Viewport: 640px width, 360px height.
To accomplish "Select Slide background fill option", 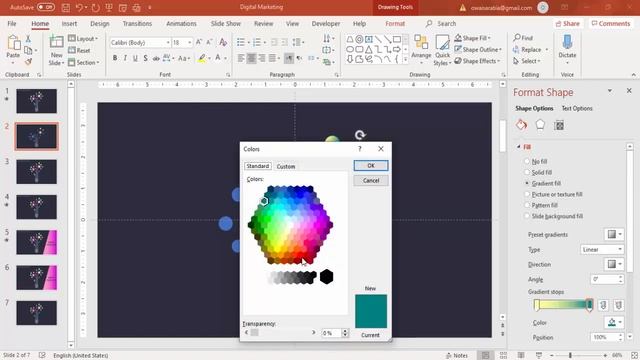I will tap(527, 216).
